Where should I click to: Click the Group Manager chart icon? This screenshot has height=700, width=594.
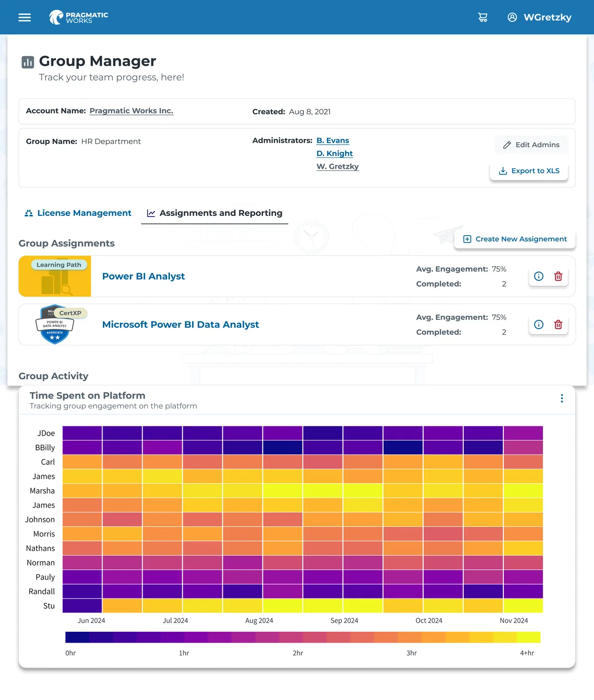coord(28,62)
